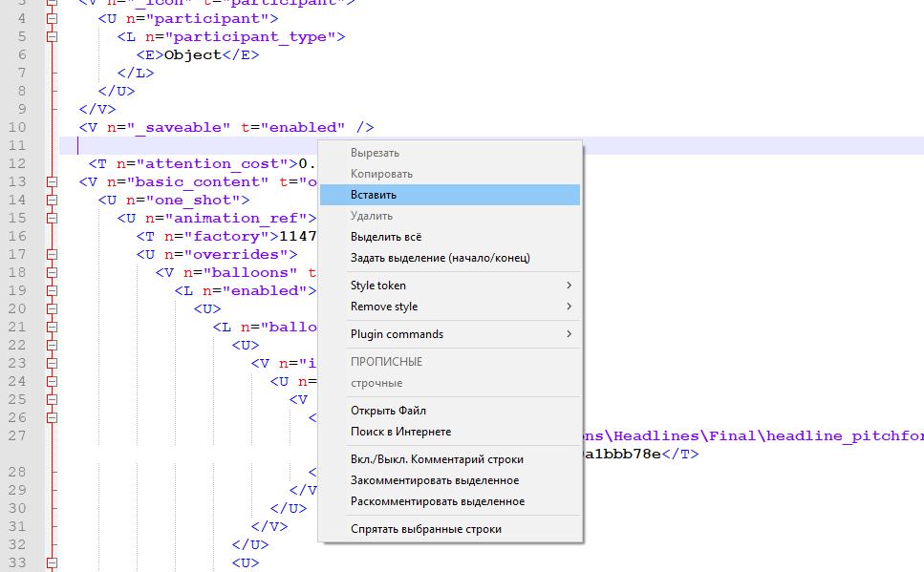Collapse the one_shot fold at line 14

pos(53,200)
